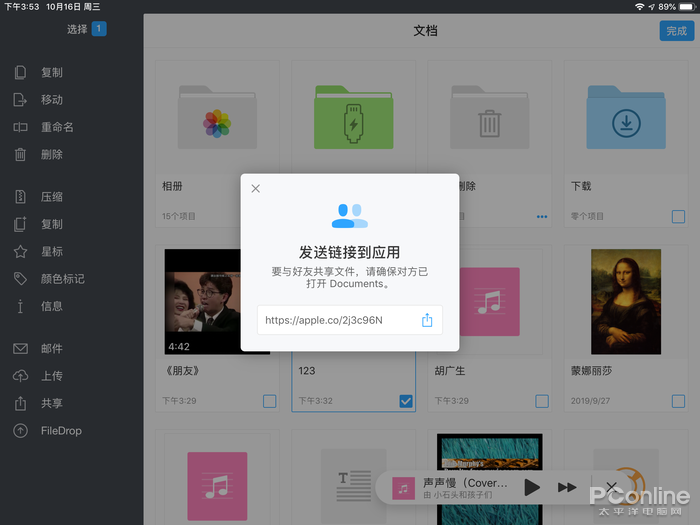Image resolution: width=700 pixels, height=525 pixels.
Task: Tap the Delete trash icon in the sidebar
Action: click(20, 154)
